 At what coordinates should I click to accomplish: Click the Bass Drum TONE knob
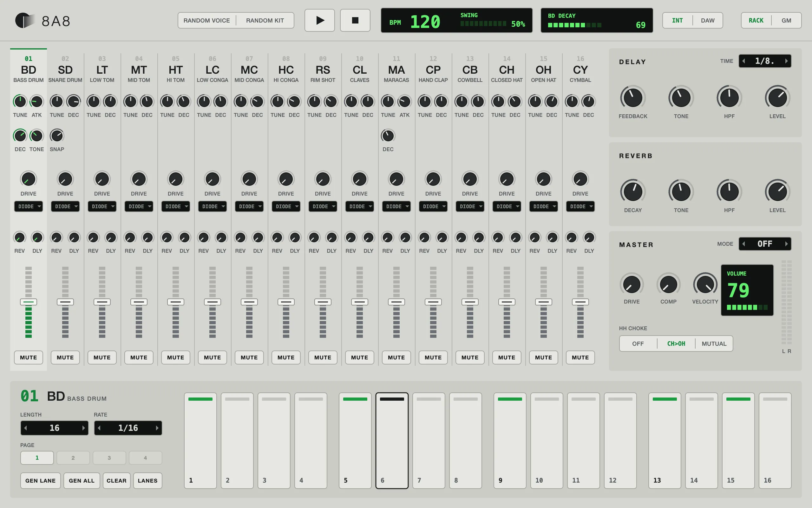point(36,136)
